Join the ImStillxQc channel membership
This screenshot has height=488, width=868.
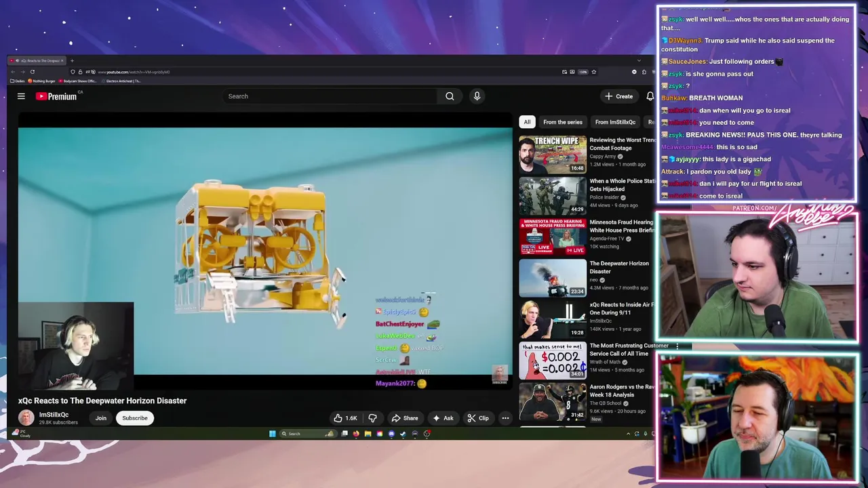tap(101, 418)
